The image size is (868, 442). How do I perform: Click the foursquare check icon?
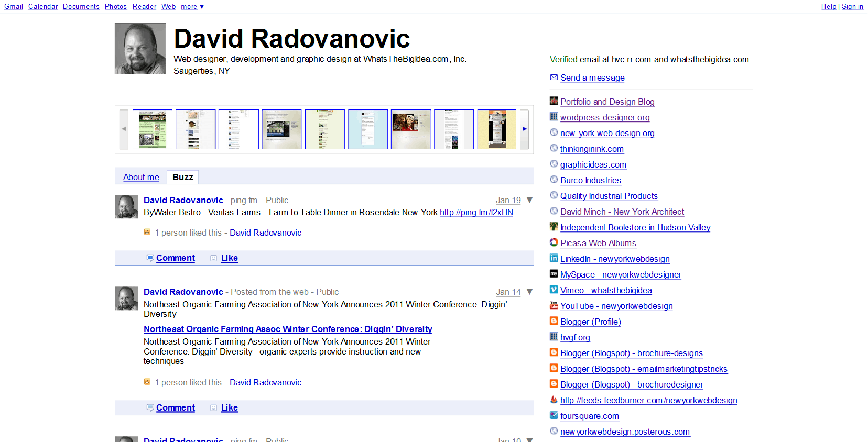554,415
